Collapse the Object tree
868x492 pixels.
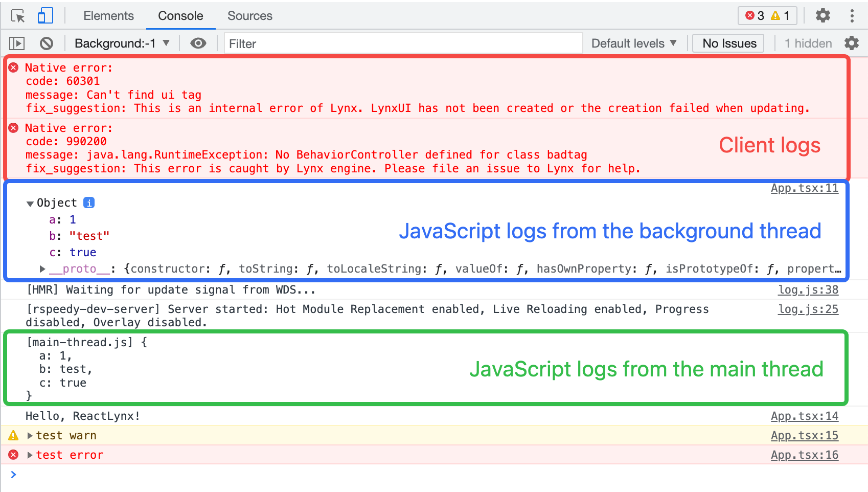click(x=30, y=204)
